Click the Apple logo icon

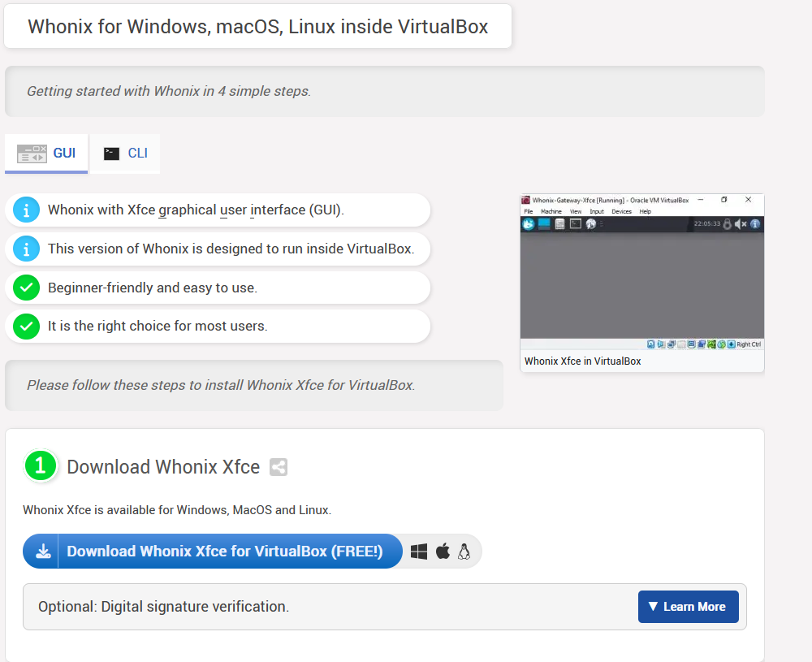click(x=443, y=552)
